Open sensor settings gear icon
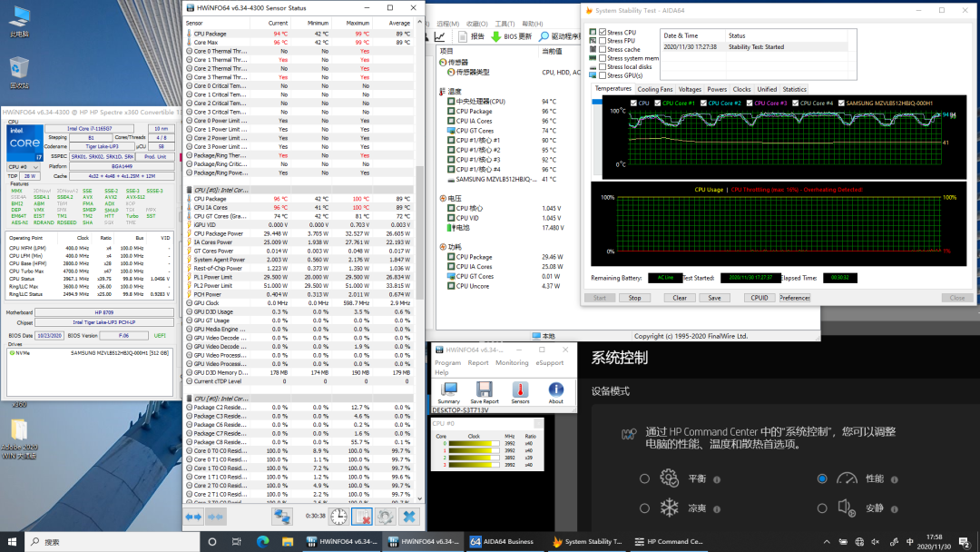 coord(386,517)
